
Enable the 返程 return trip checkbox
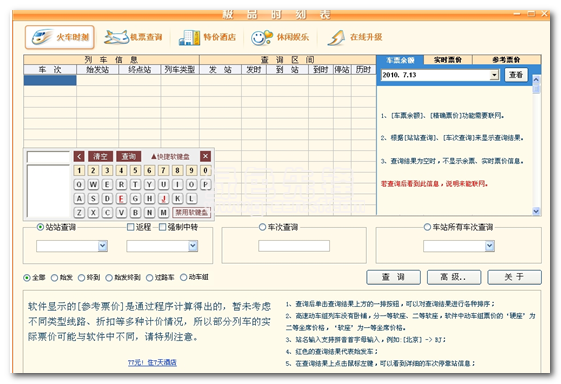pyautogui.click(x=131, y=227)
